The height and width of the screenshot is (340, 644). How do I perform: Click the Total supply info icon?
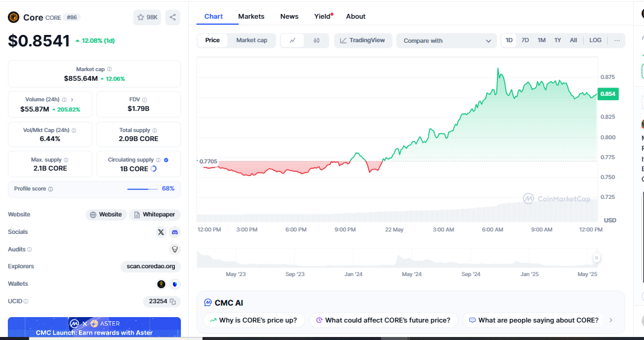[x=155, y=130]
